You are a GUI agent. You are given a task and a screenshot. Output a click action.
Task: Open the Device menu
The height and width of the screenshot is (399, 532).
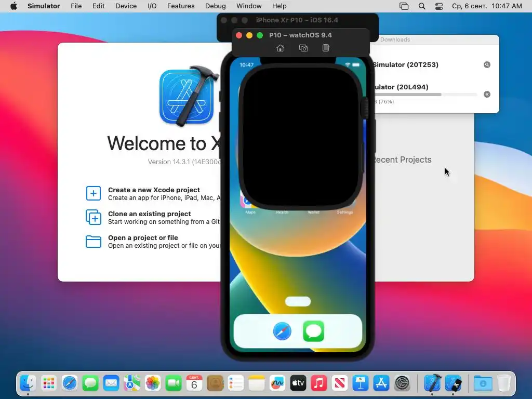pos(126,6)
